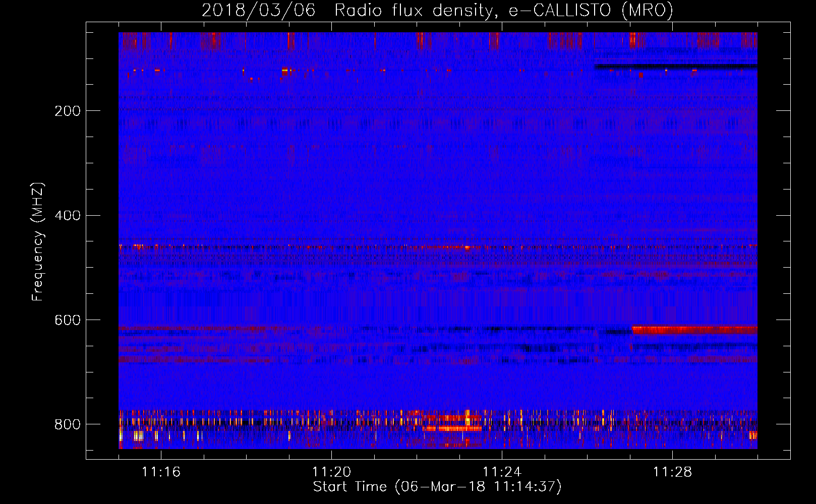Click the 600 frequency tick label

pos(68,321)
